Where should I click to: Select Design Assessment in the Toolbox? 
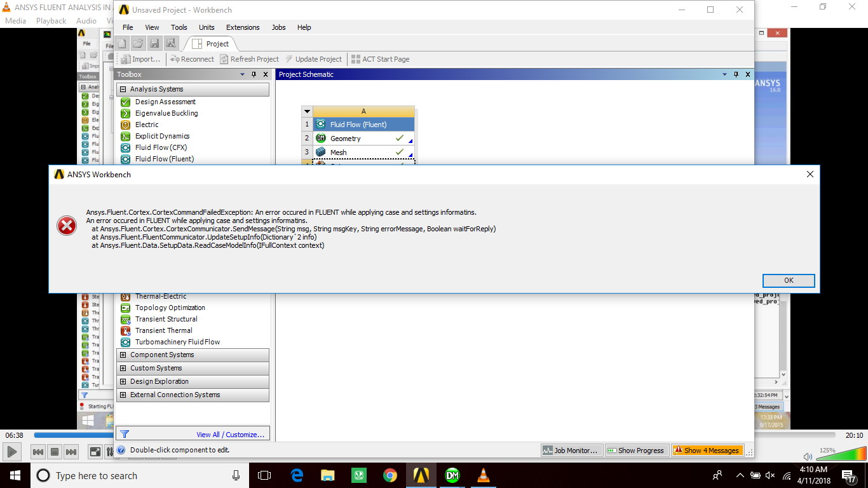pos(165,102)
